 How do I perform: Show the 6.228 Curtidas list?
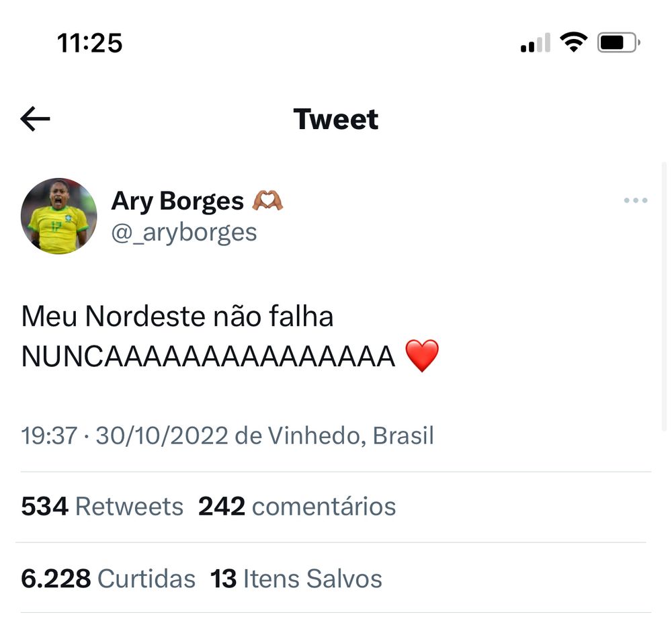(x=108, y=579)
